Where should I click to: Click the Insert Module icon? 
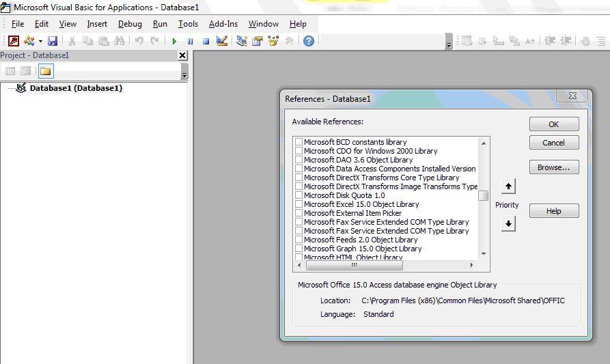[29, 40]
